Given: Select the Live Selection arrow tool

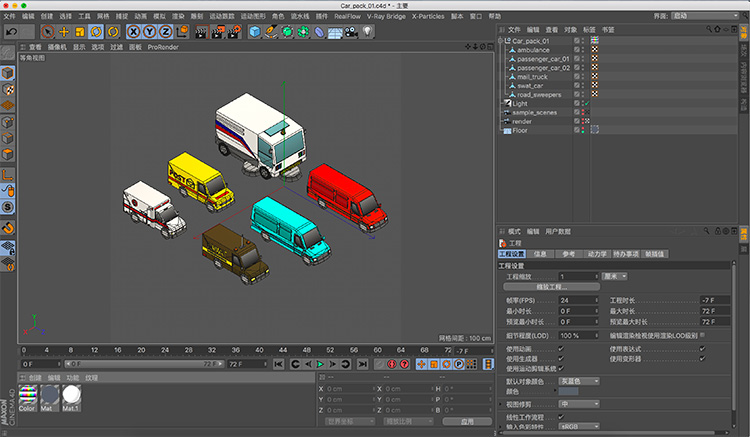Looking at the screenshot, I should coord(47,32).
